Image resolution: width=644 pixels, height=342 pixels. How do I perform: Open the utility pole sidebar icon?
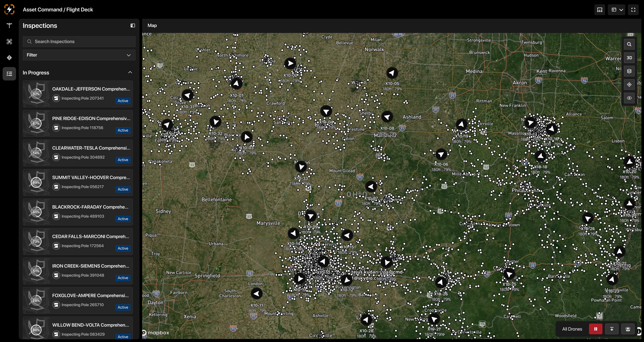(9, 26)
